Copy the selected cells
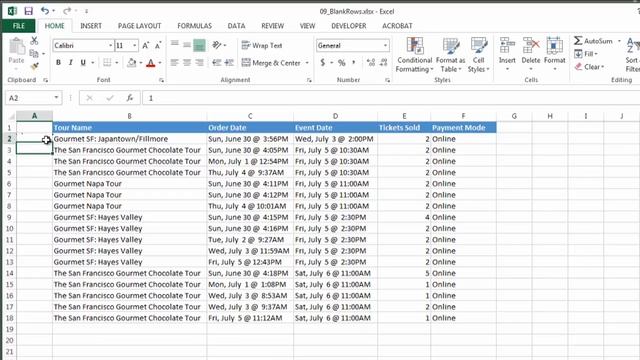The height and width of the screenshot is (360, 640). pyautogui.click(x=34, y=53)
